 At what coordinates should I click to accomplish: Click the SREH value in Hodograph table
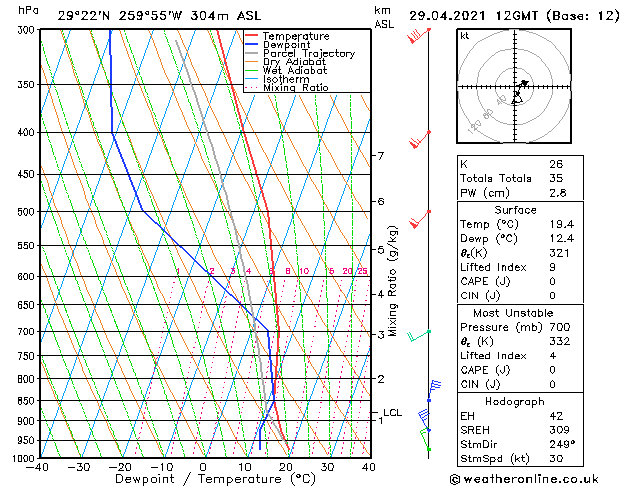(x=559, y=430)
